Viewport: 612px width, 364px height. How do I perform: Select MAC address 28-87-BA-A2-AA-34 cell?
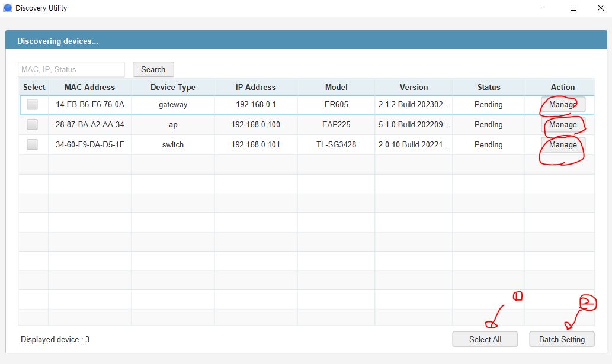(x=90, y=125)
